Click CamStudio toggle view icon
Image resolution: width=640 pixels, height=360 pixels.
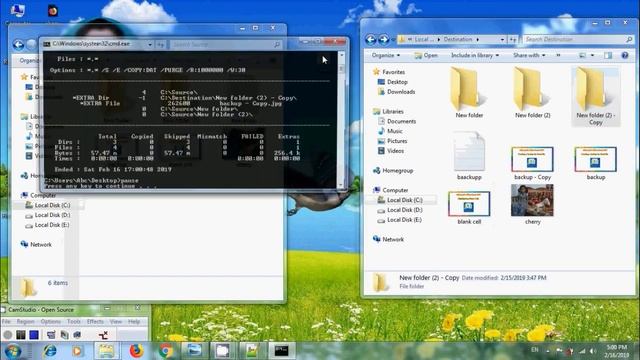51,335
